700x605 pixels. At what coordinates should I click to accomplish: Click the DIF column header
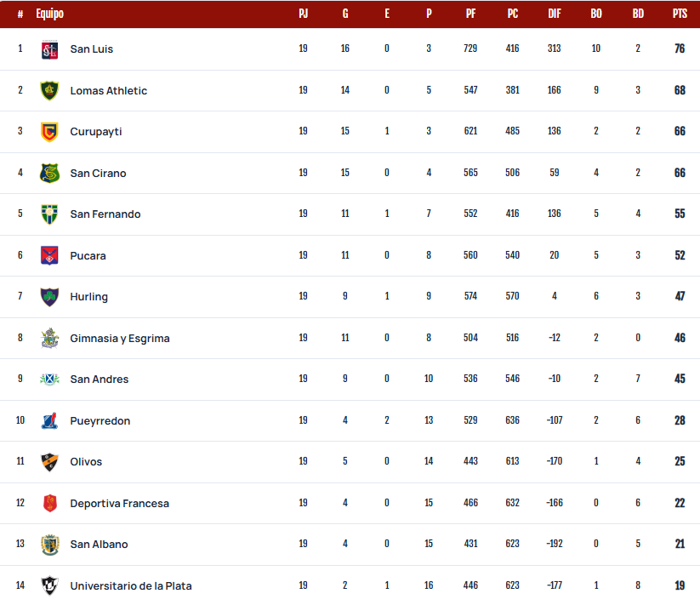[x=555, y=14]
